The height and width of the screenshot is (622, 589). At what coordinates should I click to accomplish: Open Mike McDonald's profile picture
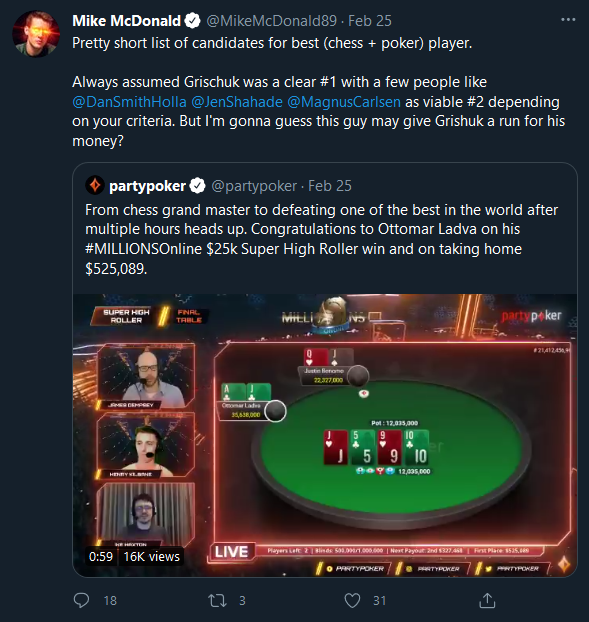click(36, 34)
